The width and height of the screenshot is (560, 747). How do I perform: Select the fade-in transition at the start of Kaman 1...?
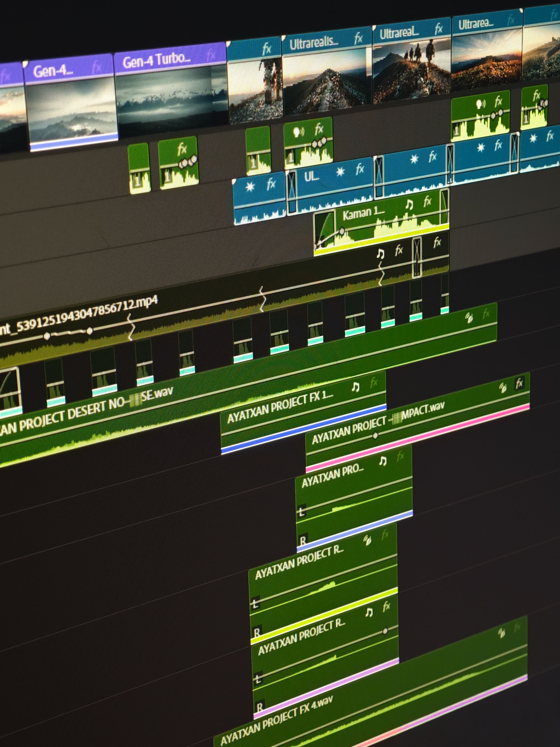click(x=325, y=231)
